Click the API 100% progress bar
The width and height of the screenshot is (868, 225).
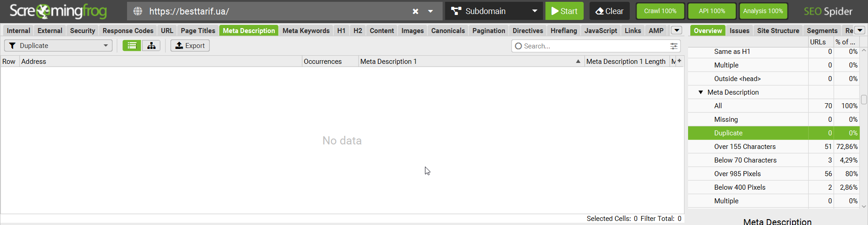pyautogui.click(x=712, y=11)
